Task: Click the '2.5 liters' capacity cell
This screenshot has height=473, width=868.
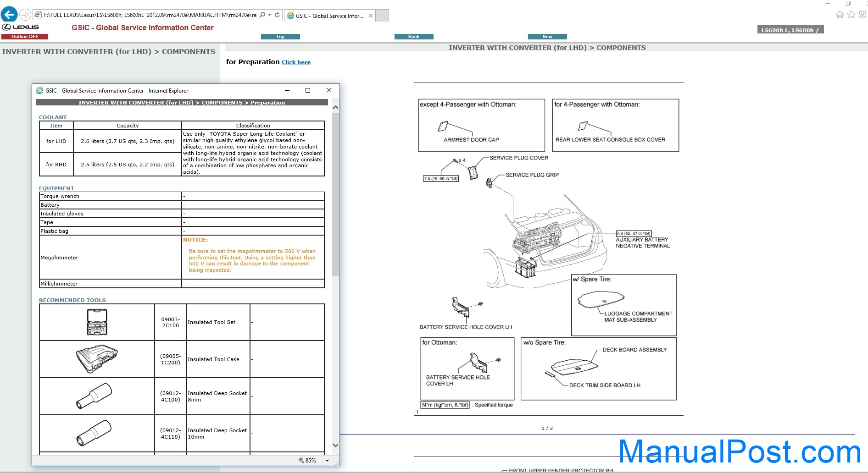Action: pos(128,165)
